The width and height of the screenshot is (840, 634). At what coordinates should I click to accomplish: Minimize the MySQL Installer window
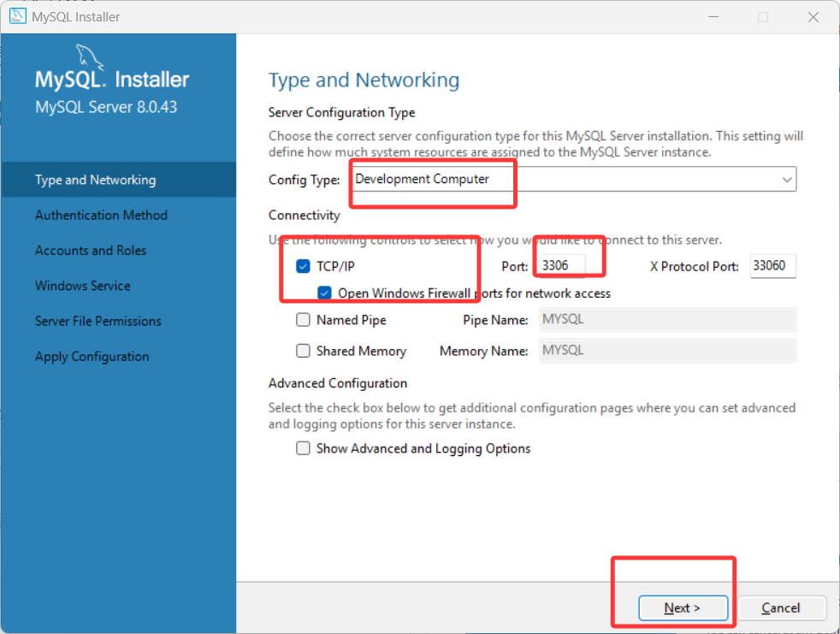coord(713,17)
